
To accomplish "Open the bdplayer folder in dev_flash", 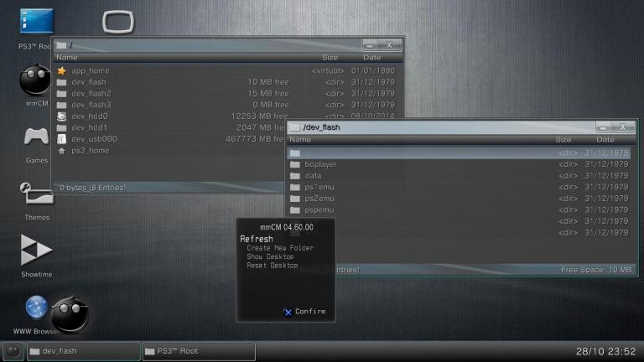I will pos(320,164).
